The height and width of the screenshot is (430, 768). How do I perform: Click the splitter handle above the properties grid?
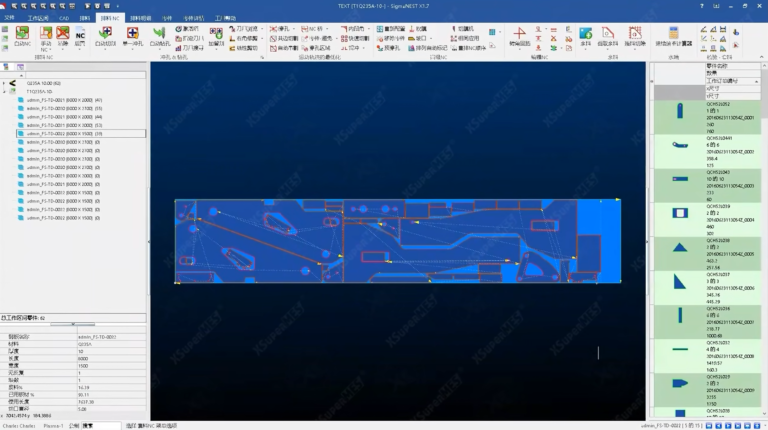click(72, 324)
